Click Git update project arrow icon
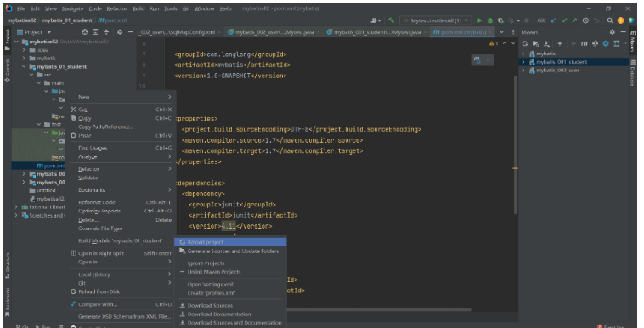This screenshot has width=644, height=328. pos(554,20)
